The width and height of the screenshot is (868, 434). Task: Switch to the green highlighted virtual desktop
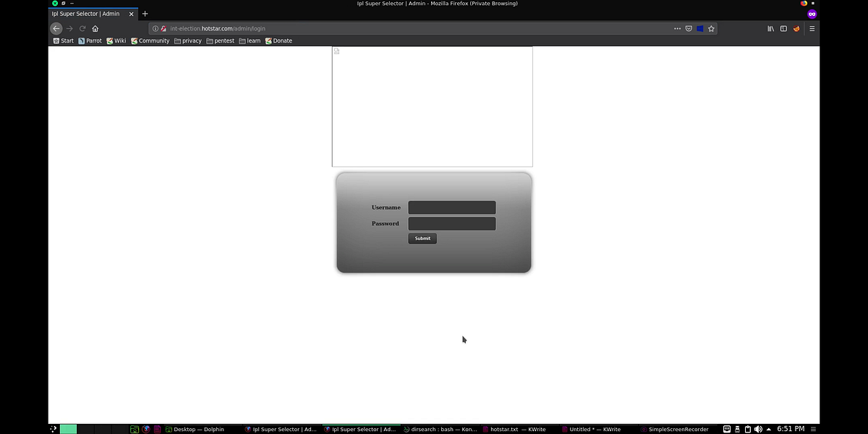[x=69, y=429]
